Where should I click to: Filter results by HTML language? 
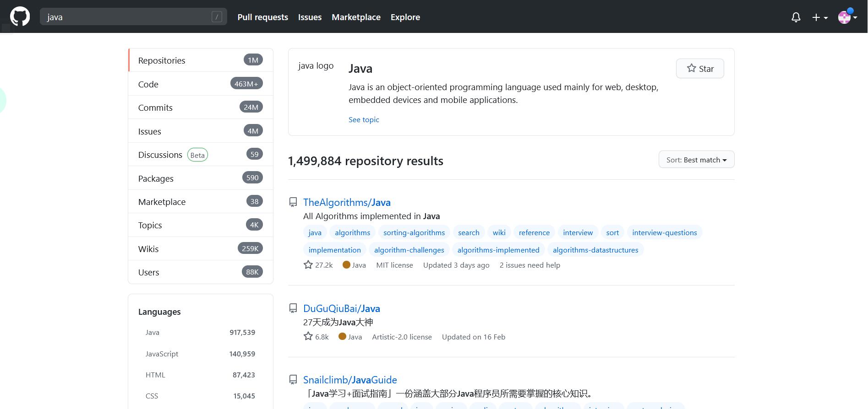[200, 375]
